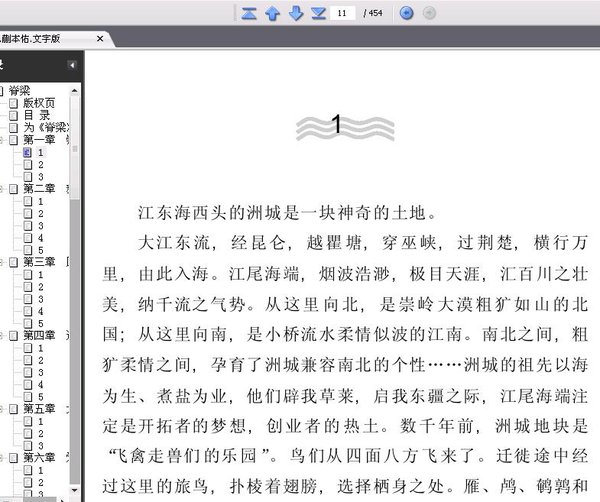600x502 pixels.
Task: Collapse the 第三章 tree node
Action: (2, 262)
